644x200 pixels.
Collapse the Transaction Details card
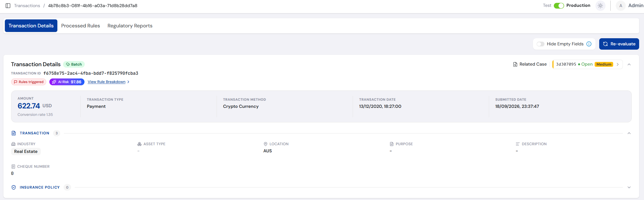click(x=629, y=64)
